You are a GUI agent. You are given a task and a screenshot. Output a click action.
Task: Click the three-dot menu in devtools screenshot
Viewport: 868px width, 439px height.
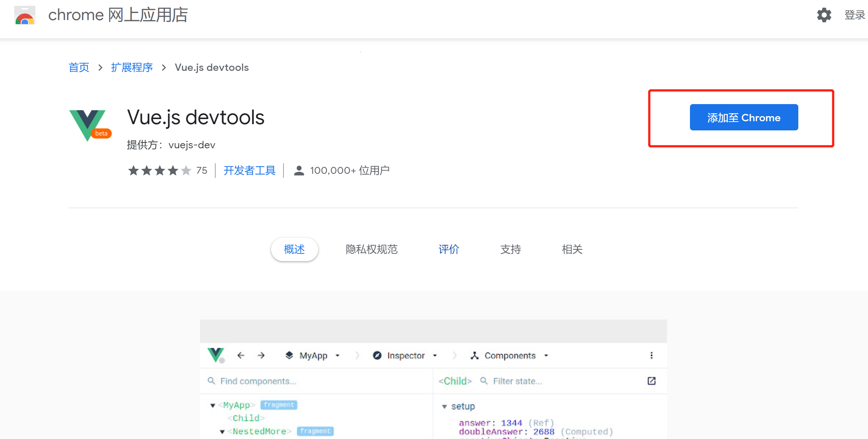pos(651,355)
